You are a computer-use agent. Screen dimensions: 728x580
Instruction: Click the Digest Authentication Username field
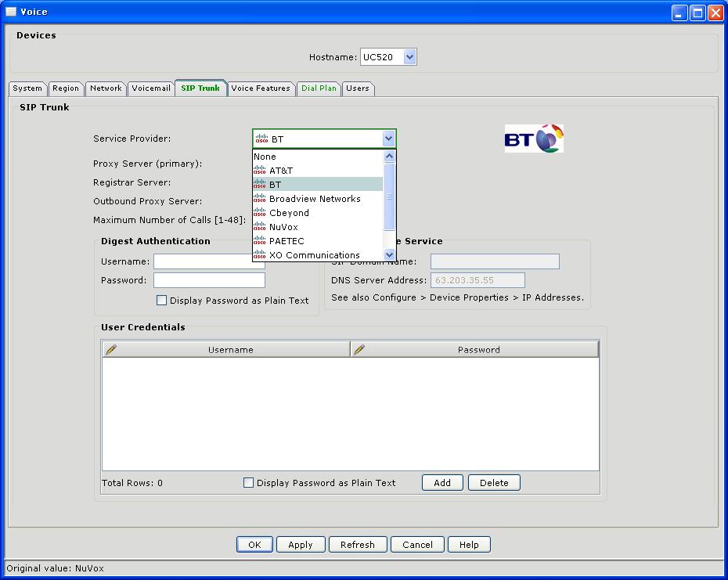point(209,261)
